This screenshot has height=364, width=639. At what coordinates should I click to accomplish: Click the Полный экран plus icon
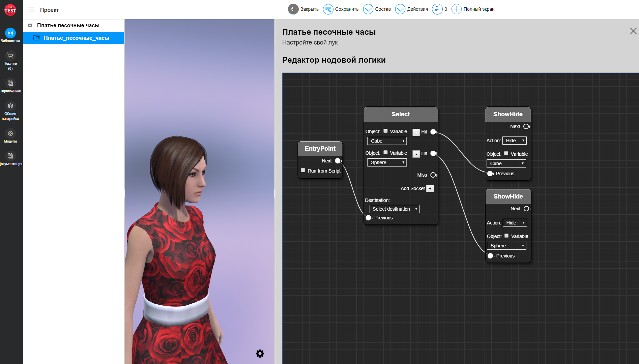point(456,9)
